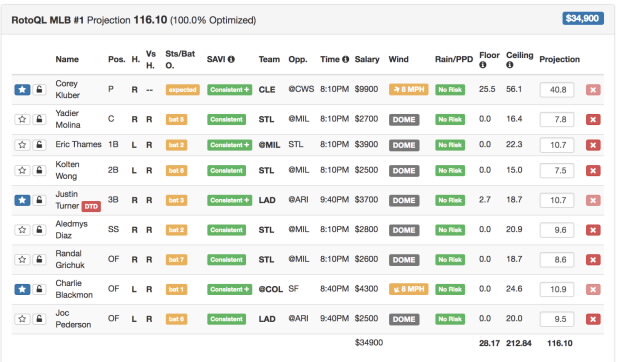Star Randal Grichuk as favorite
This screenshot has height=362, width=622.
pyautogui.click(x=22, y=260)
